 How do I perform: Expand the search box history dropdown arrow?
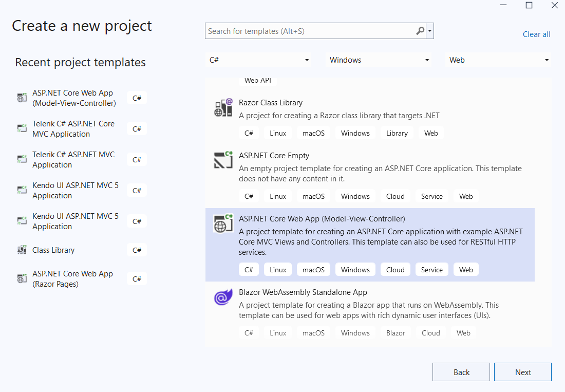(430, 31)
